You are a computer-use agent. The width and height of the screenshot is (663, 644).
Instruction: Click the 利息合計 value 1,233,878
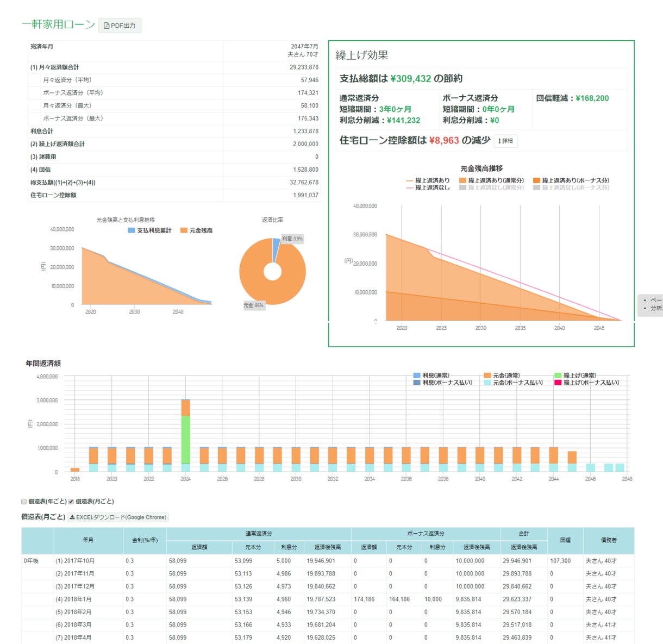(305, 132)
